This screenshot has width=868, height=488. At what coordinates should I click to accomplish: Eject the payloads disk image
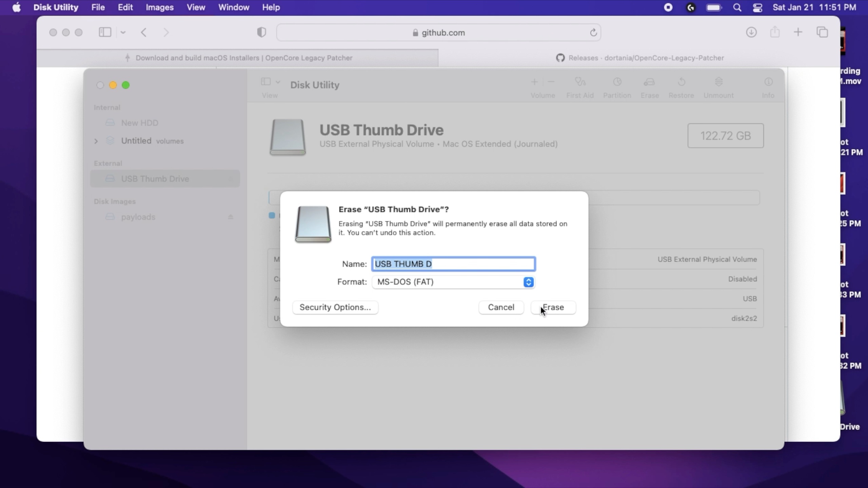pyautogui.click(x=231, y=217)
